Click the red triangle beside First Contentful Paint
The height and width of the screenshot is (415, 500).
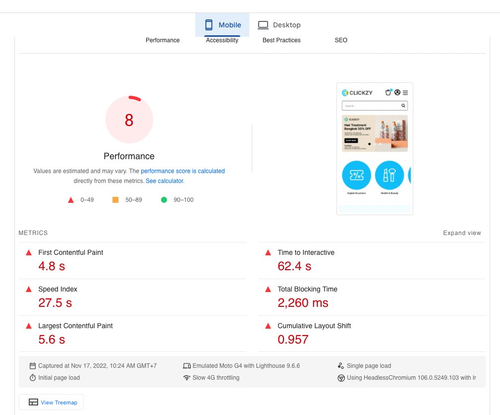(x=29, y=253)
